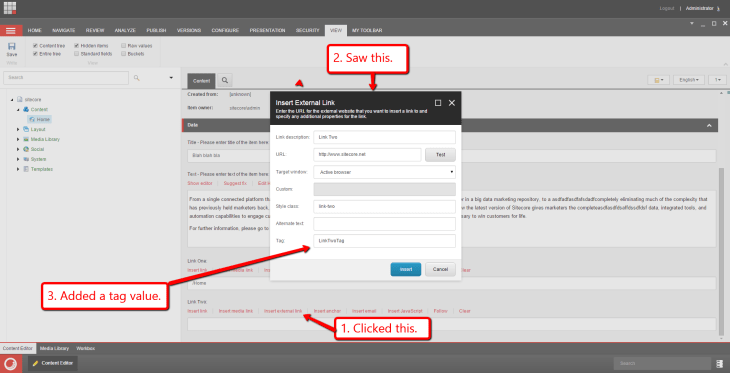Open the version number 1 dropdown
The width and height of the screenshot is (730, 373).
[717, 80]
